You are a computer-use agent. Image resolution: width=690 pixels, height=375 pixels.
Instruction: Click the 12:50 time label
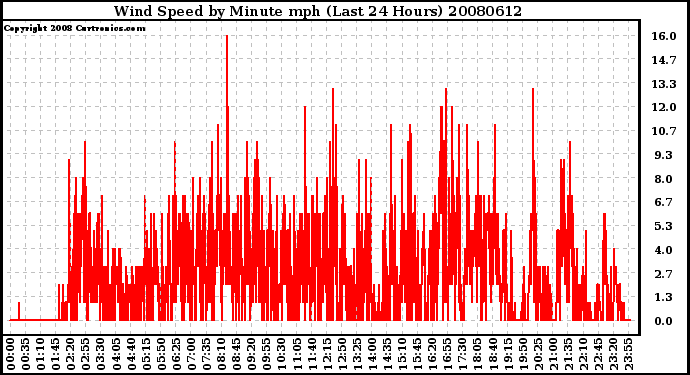(x=342, y=355)
